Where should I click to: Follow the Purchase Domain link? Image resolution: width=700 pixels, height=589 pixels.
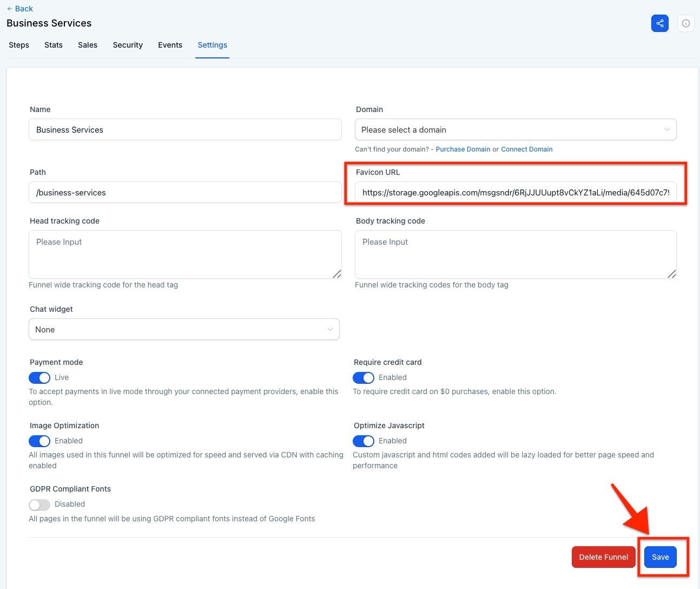(x=463, y=149)
